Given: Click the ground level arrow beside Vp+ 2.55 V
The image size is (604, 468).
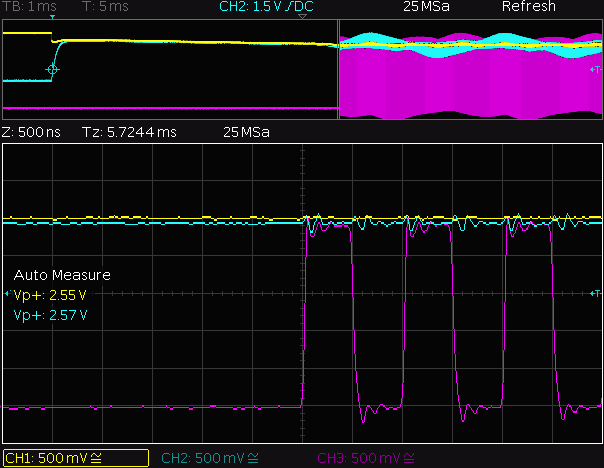Looking at the screenshot, I should [7, 294].
